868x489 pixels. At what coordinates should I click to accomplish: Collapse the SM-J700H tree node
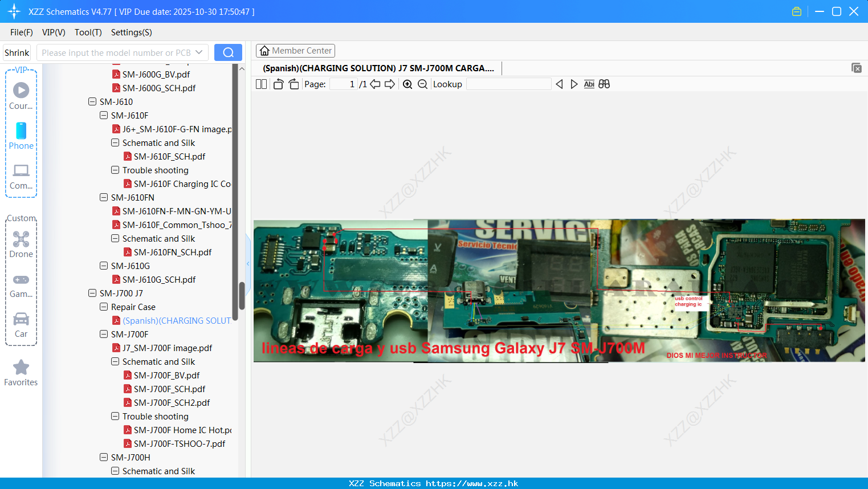pos(104,457)
